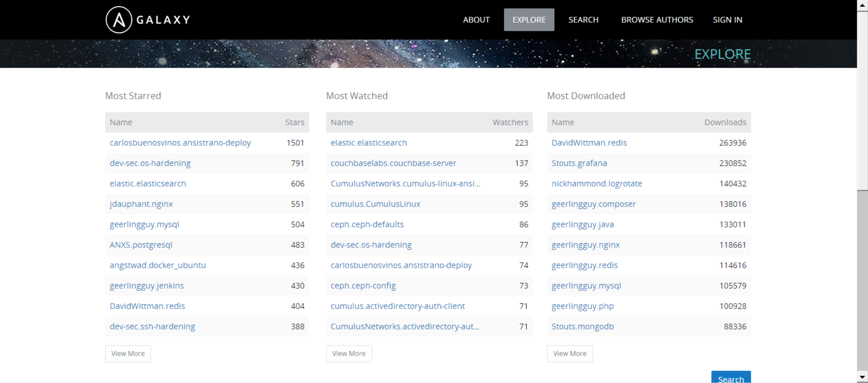The height and width of the screenshot is (383, 868).
Task: Open the ABOUT menu item
Action: [x=476, y=20]
